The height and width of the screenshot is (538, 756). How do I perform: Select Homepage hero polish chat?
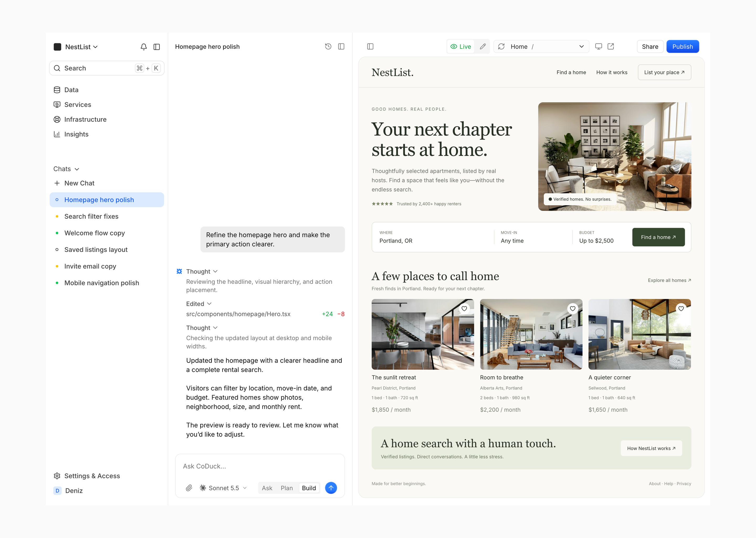click(107, 200)
